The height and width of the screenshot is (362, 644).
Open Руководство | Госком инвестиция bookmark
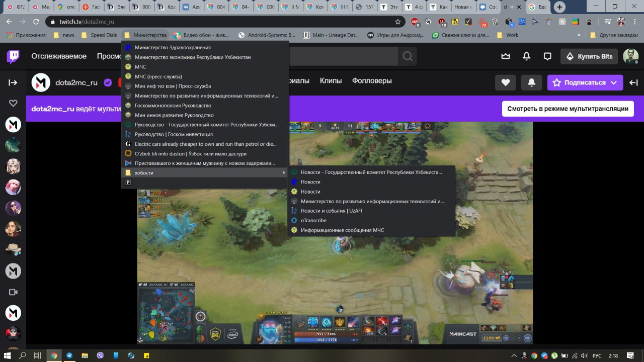click(x=205, y=134)
